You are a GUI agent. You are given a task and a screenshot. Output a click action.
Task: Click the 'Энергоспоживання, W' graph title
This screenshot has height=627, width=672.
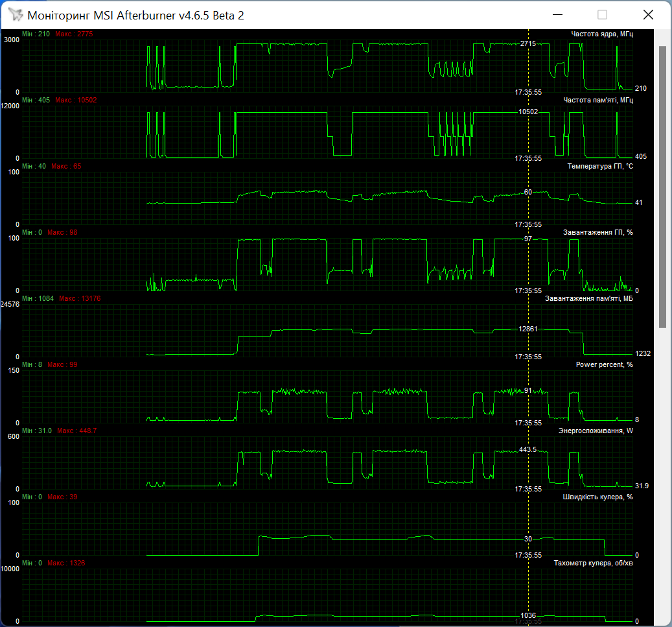(x=596, y=430)
